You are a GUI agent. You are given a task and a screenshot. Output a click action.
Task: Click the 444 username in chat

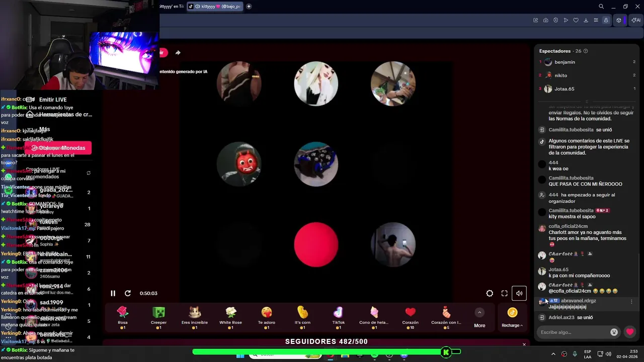click(x=553, y=162)
